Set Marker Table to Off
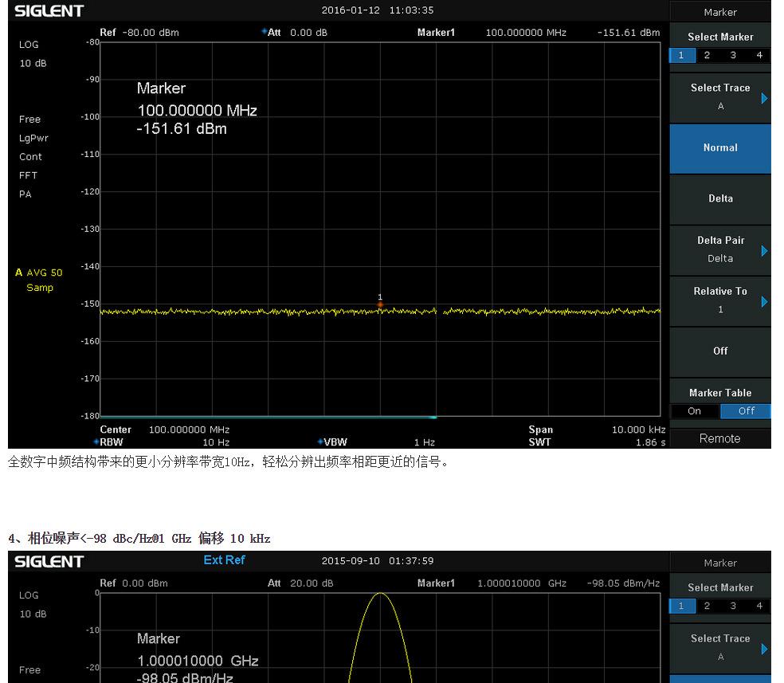Image resolution: width=784 pixels, height=683 pixels. click(746, 411)
